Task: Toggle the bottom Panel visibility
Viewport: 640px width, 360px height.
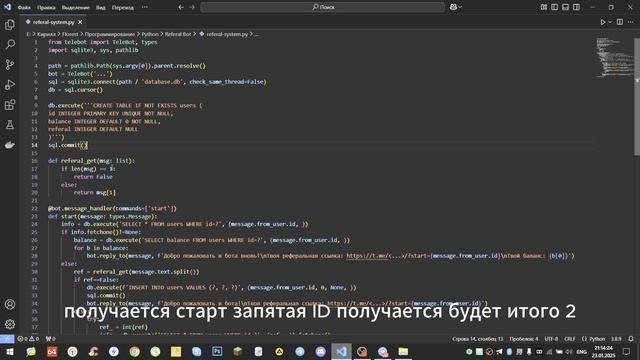Action: 565,7
